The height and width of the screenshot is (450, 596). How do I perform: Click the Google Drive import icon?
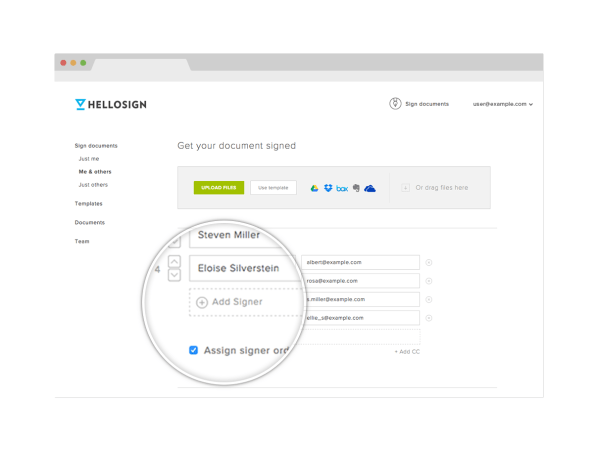point(314,188)
